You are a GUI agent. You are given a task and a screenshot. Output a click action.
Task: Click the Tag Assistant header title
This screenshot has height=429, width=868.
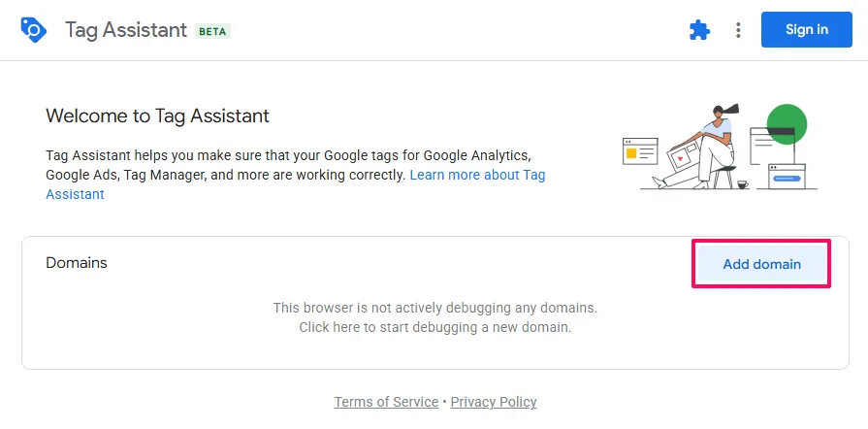click(125, 30)
